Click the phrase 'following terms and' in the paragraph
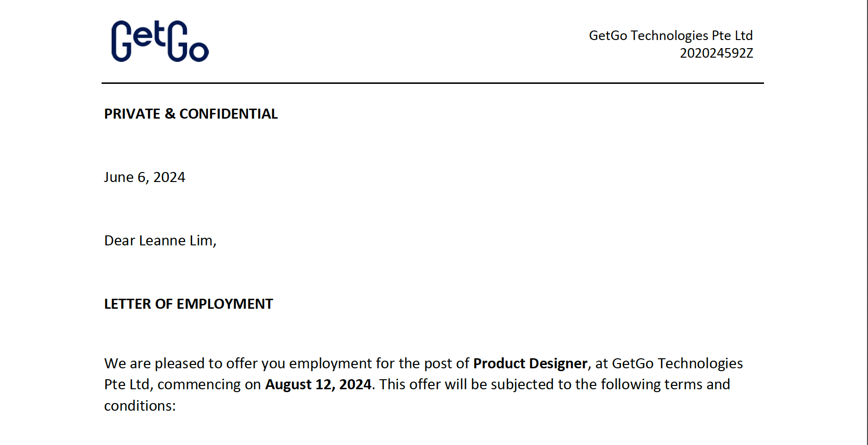The width and height of the screenshot is (868, 445). click(x=665, y=384)
